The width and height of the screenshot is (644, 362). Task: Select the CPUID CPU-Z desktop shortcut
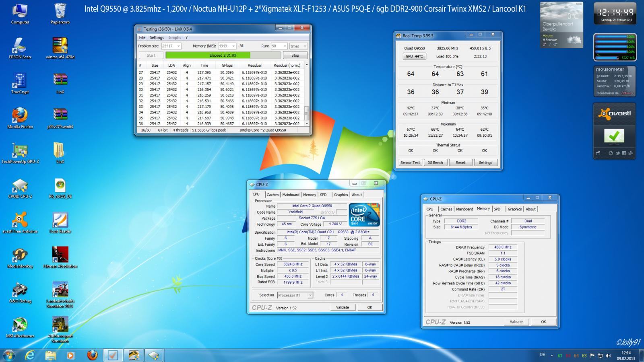point(20,188)
